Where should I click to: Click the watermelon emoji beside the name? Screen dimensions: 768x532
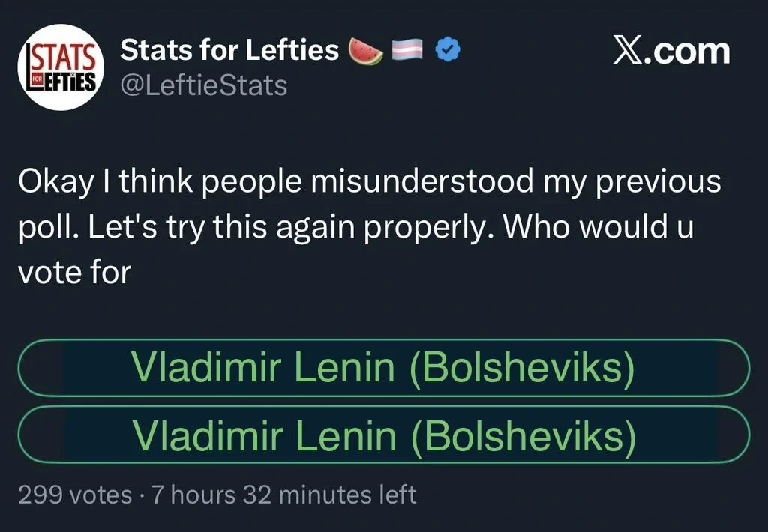(x=365, y=51)
